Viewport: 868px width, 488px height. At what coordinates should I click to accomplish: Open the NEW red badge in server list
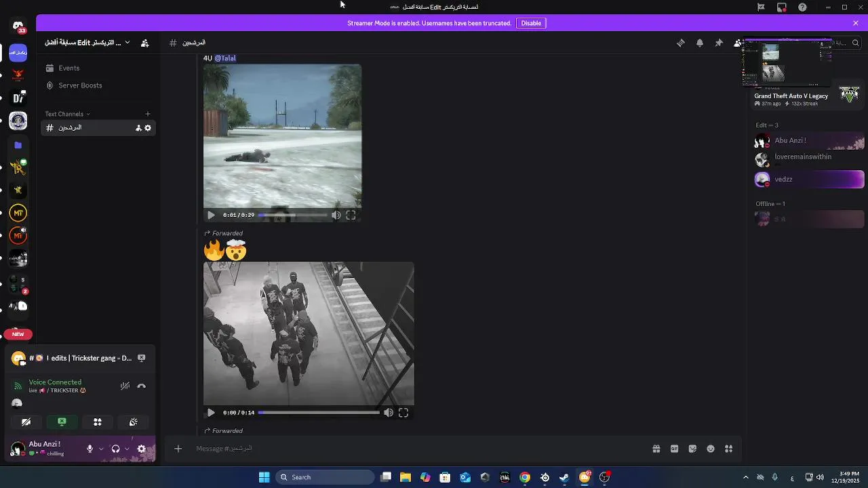pos(18,334)
